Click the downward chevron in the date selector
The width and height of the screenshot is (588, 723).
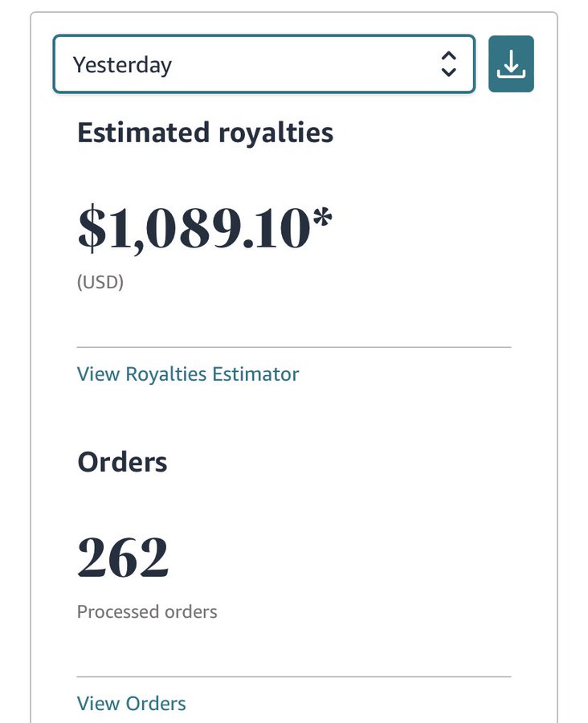(x=449, y=72)
